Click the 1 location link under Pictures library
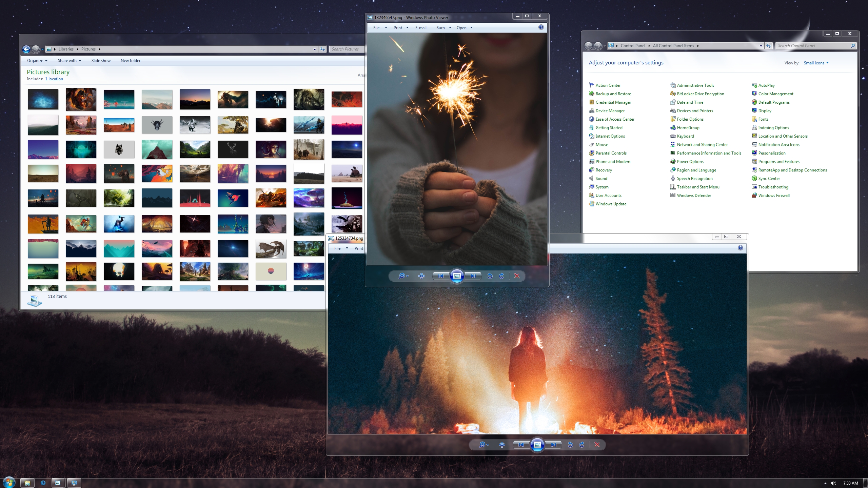Screen dimensions: 868x488 tap(54, 79)
